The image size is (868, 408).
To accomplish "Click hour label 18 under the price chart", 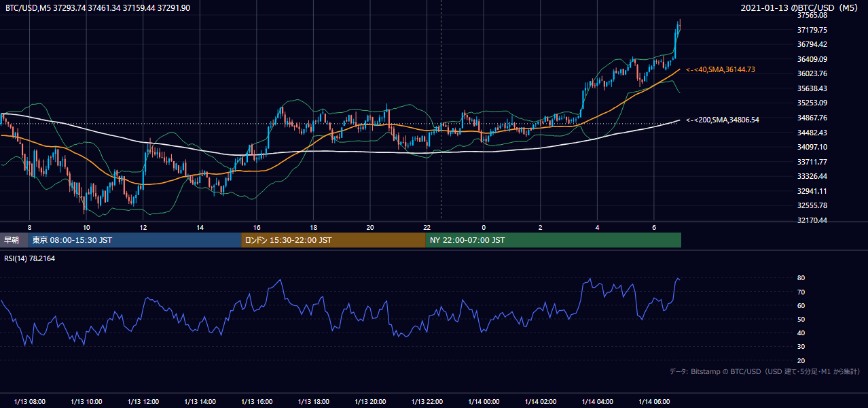I will pos(313,227).
